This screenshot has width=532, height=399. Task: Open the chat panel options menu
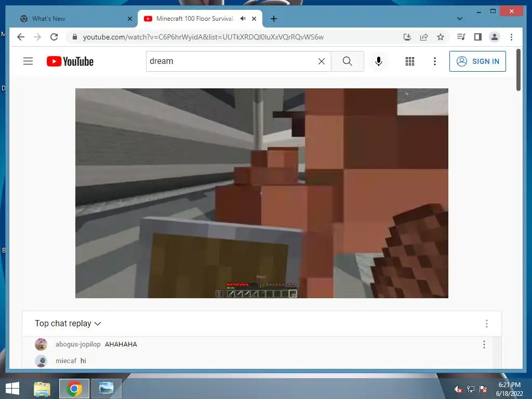coord(486,323)
